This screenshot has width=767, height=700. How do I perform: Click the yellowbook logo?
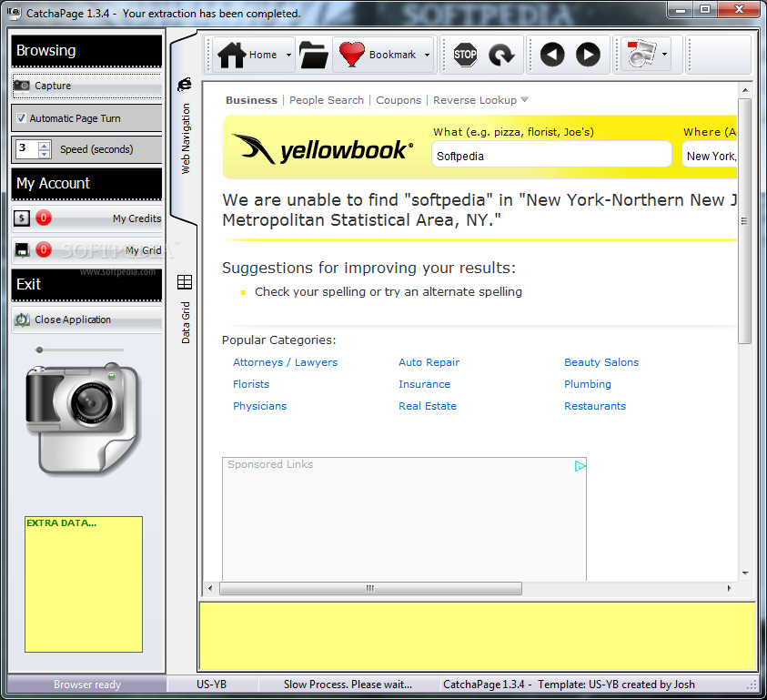322,150
